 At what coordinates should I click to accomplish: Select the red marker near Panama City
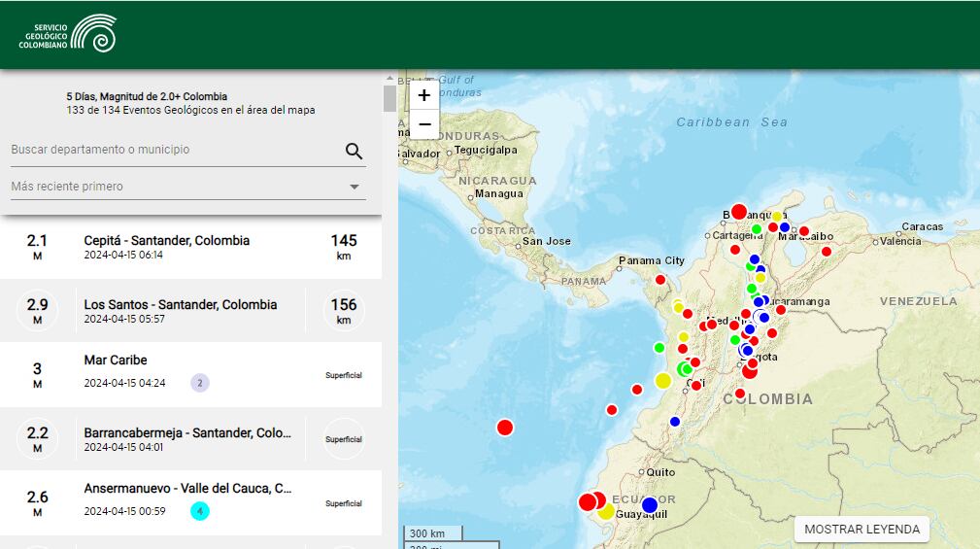660,280
